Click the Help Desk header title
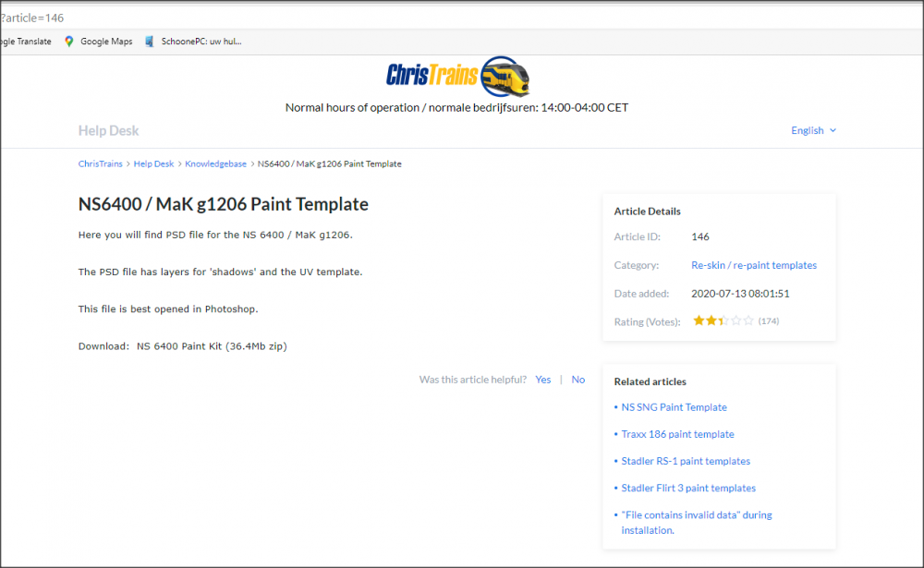The height and width of the screenshot is (568, 924). (109, 130)
